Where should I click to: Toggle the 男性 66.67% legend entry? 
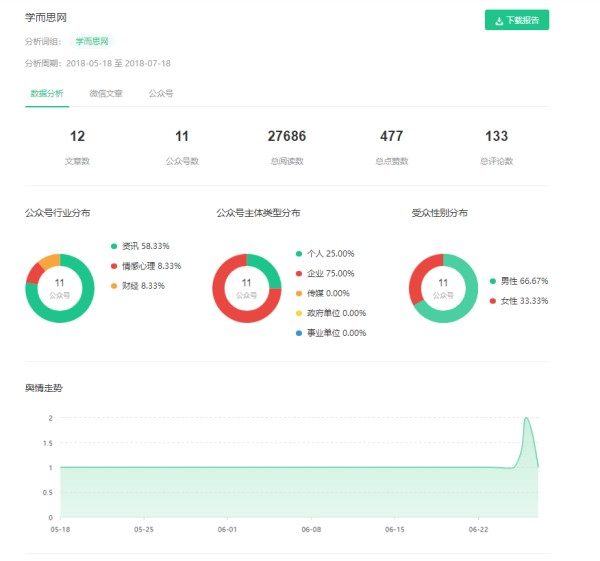click(x=493, y=282)
